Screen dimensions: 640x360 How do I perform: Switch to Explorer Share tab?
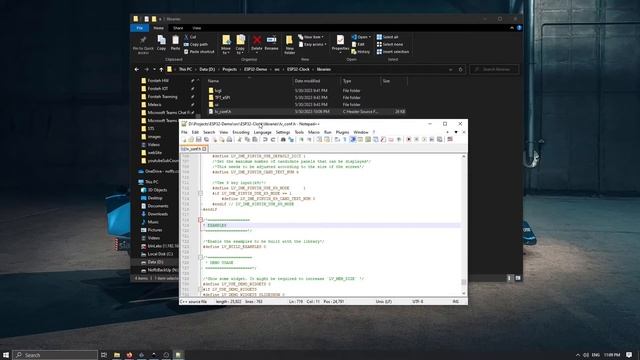178,28
